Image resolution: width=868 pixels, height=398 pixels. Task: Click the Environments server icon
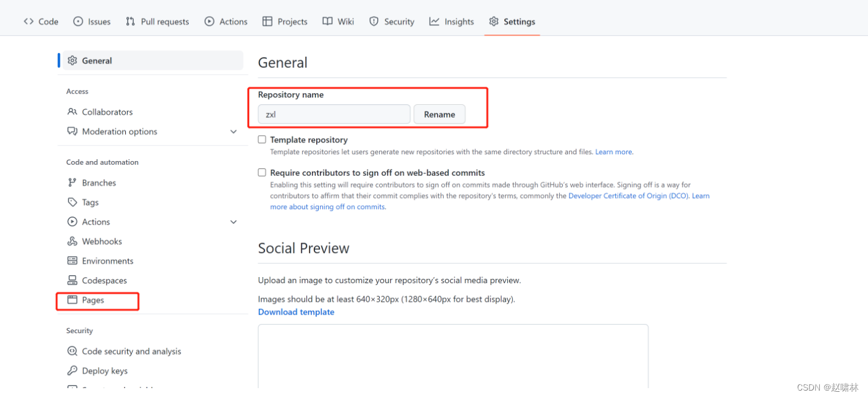72,261
